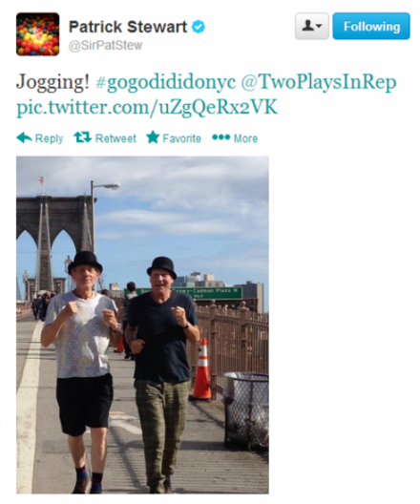This screenshot has height=504, width=420.
Task: Open the @SirPatStew handle
Action: 105,45
